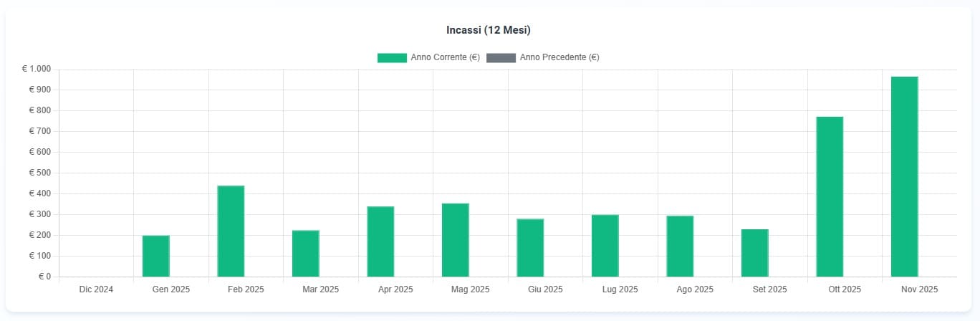Click the bar above Set 2025

pos(755,253)
